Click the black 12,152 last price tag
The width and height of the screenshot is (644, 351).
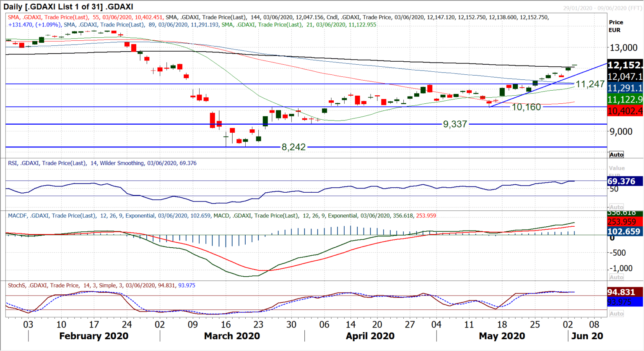624,65
